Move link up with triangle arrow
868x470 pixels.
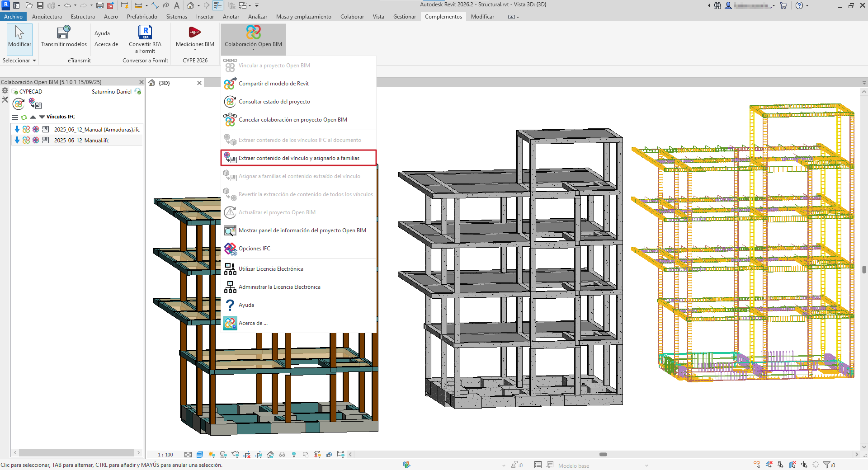(33, 117)
